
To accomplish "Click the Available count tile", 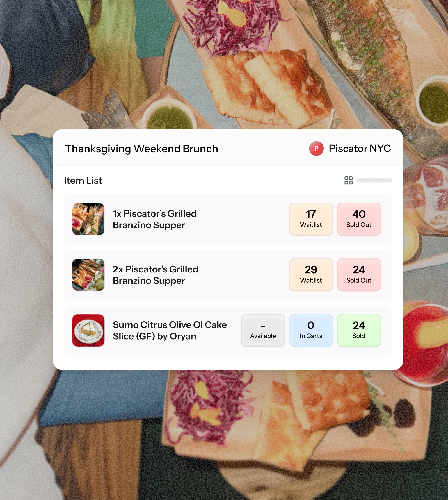I will click(263, 330).
